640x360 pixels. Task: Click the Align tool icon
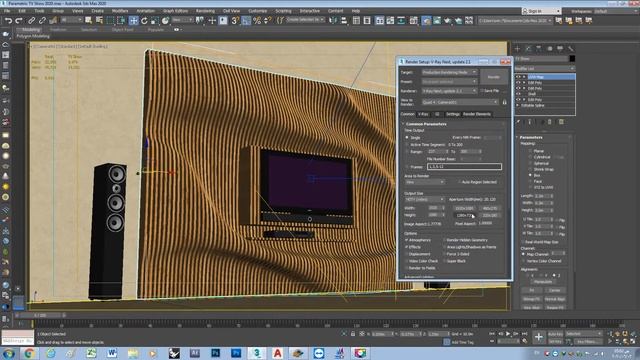point(344,20)
